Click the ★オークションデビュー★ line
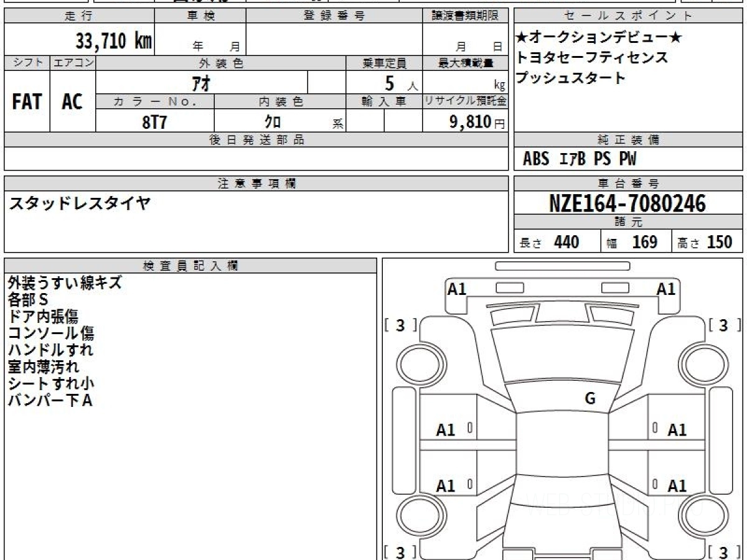 [x=599, y=38]
